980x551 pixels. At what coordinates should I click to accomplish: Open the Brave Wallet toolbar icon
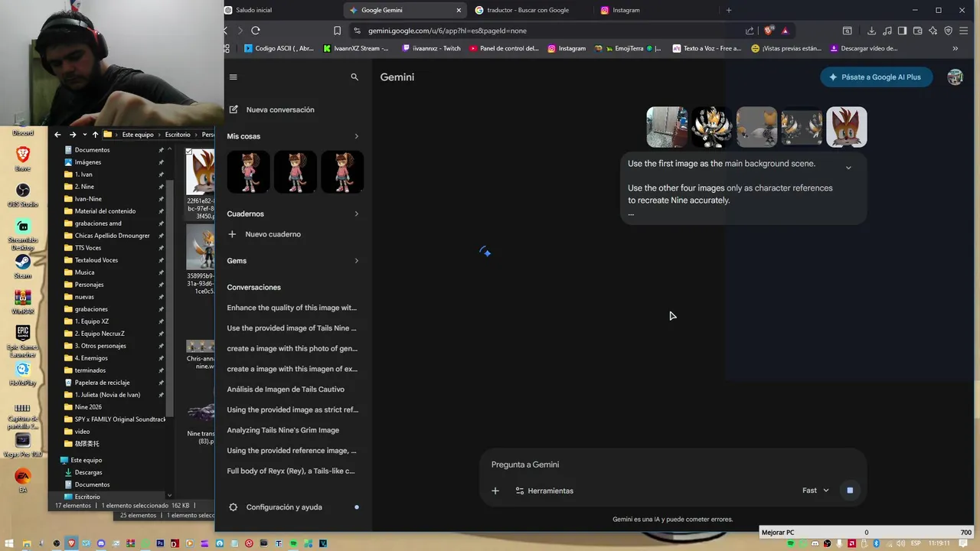coord(918,31)
